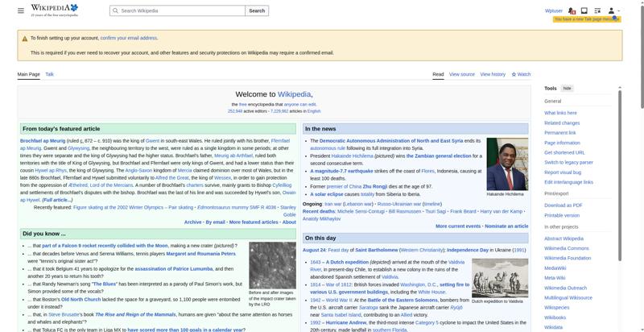644x332 pixels.
Task: Click Report visual bug
Action: [x=563, y=172]
